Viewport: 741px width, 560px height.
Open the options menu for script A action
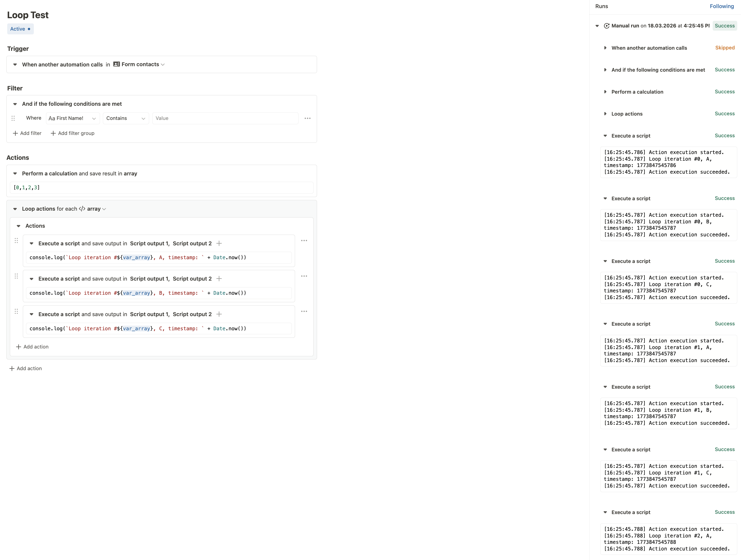tap(304, 240)
